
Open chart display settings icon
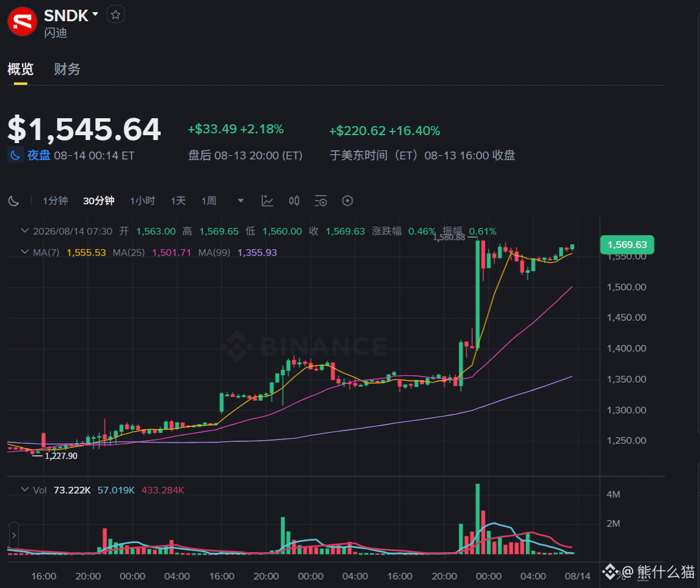tap(320, 201)
